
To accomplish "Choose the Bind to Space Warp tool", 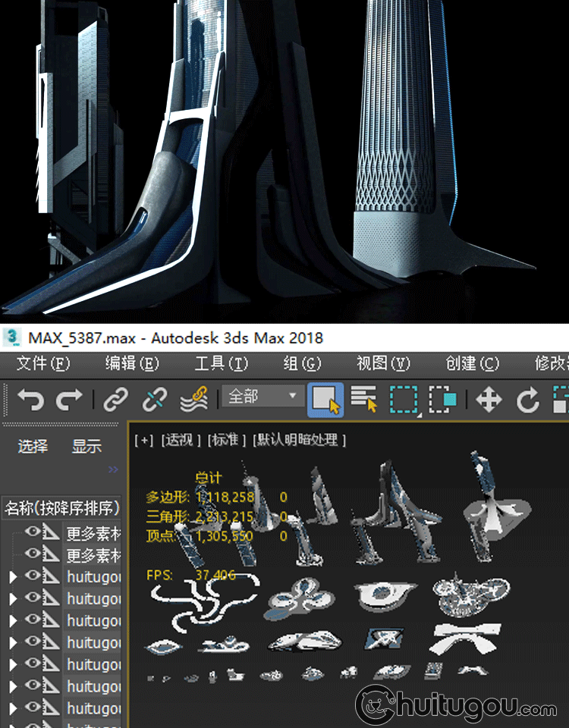I will (x=194, y=399).
